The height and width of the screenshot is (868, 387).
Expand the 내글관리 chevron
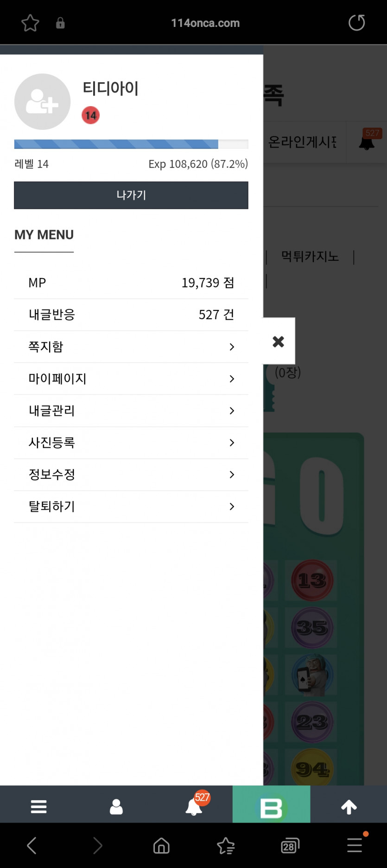(232, 411)
